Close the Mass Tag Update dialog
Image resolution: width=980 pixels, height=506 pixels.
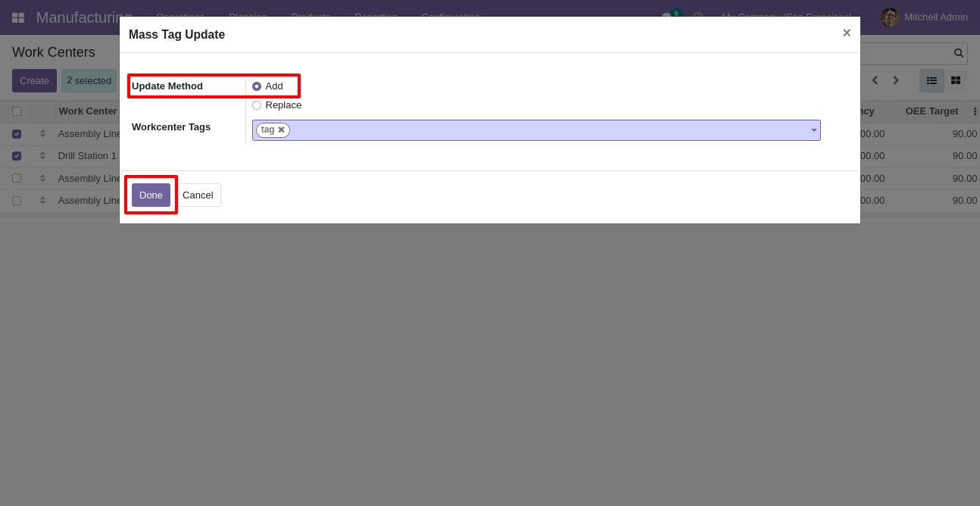pyautogui.click(x=847, y=33)
